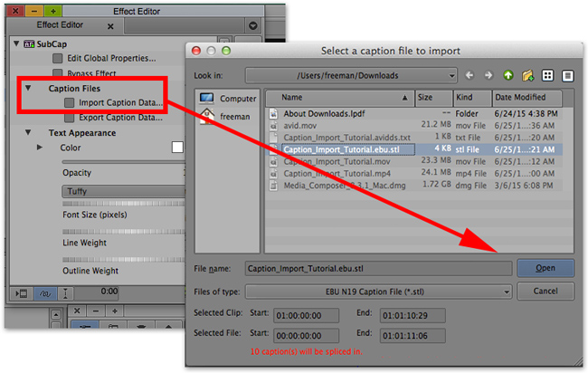Toggle the keyframe graph button in Effect Editor

pos(45,293)
